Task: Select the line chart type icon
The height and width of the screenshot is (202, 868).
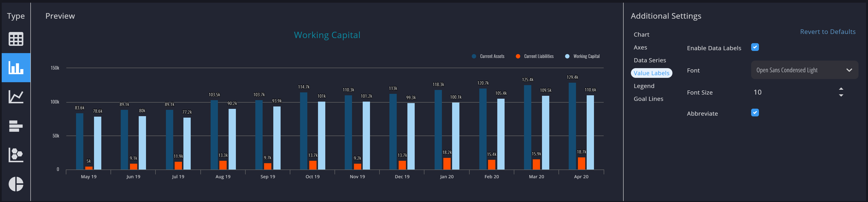Action: click(16, 97)
